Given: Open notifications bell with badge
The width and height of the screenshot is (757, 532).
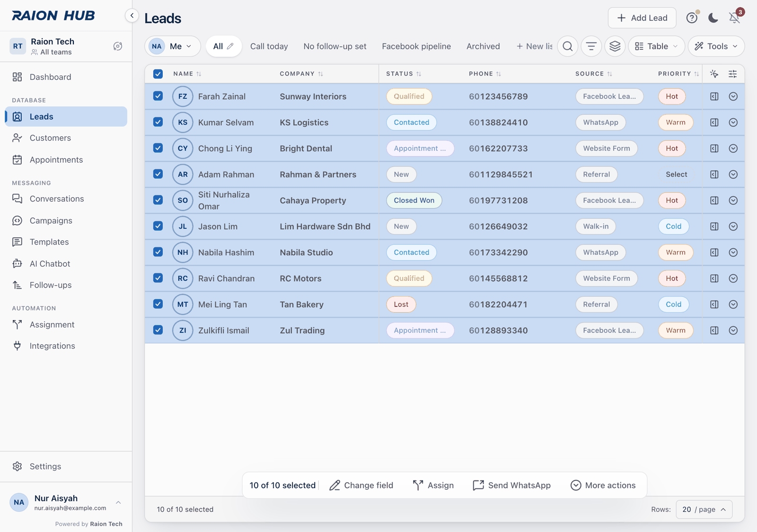Looking at the screenshot, I should 734,18.
